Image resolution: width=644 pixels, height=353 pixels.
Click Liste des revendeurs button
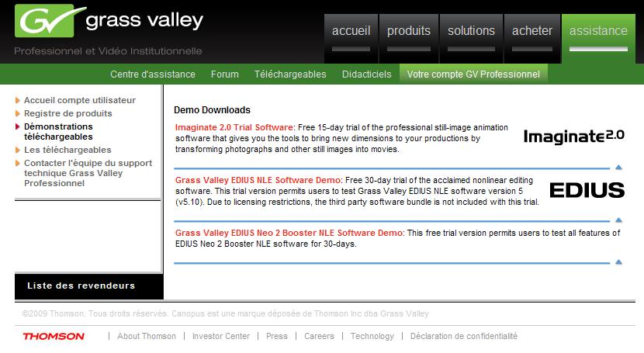(89, 286)
